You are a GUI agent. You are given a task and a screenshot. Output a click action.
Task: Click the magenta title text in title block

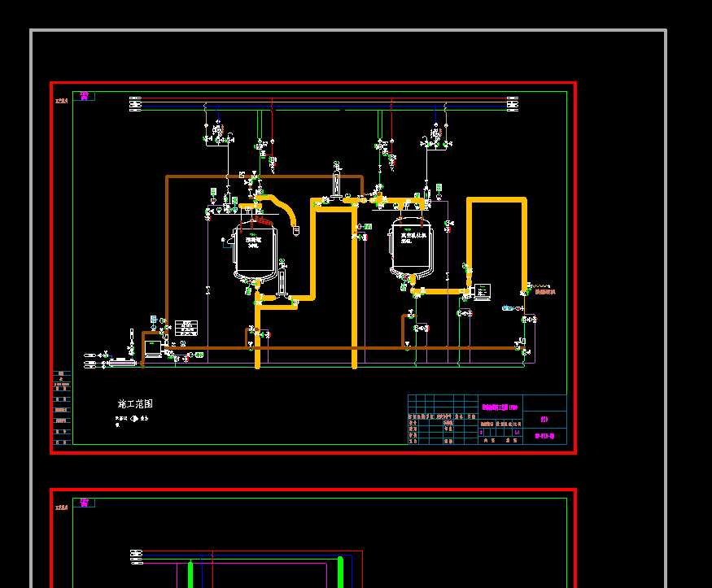(499, 406)
